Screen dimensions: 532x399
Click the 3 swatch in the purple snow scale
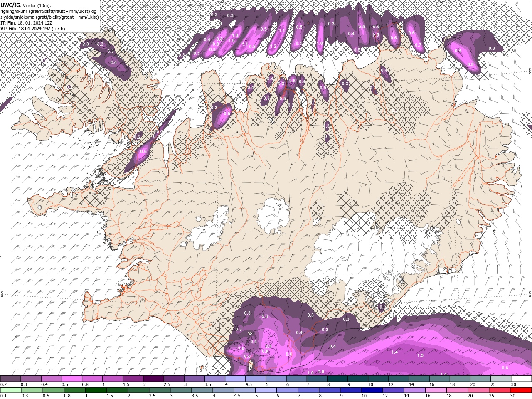(x=194, y=379)
